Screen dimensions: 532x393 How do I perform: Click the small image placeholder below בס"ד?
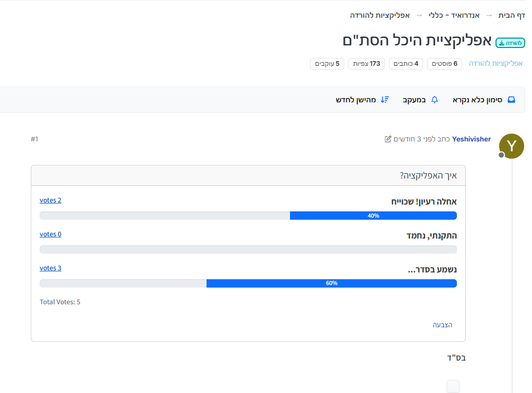pyautogui.click(x=453, y=386)
